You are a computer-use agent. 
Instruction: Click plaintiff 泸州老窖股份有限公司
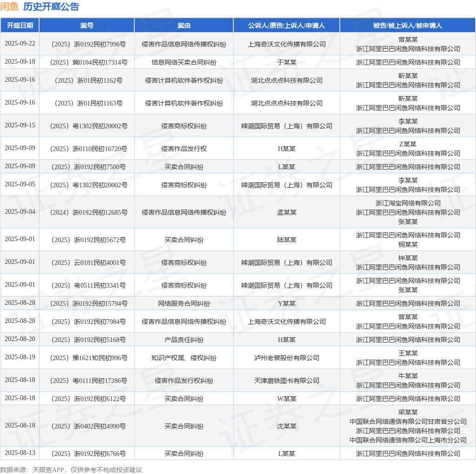(286, 358)
